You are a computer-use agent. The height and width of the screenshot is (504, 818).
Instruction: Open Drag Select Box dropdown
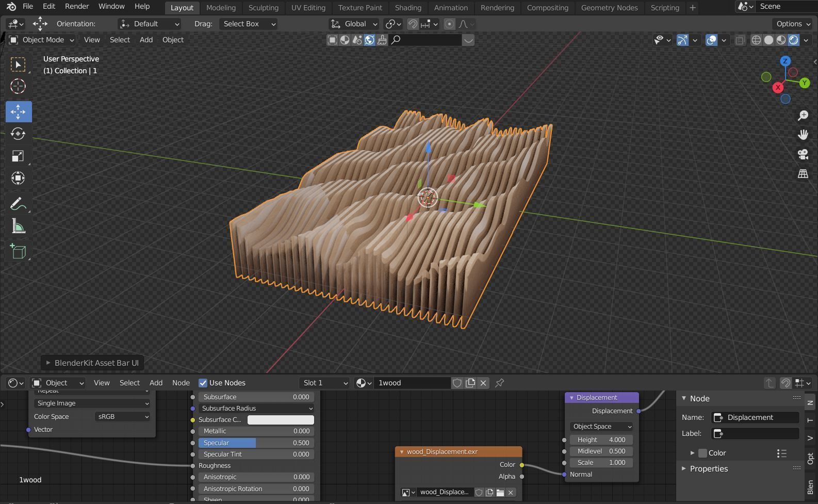pyautogui.click(x=249, y=24)
